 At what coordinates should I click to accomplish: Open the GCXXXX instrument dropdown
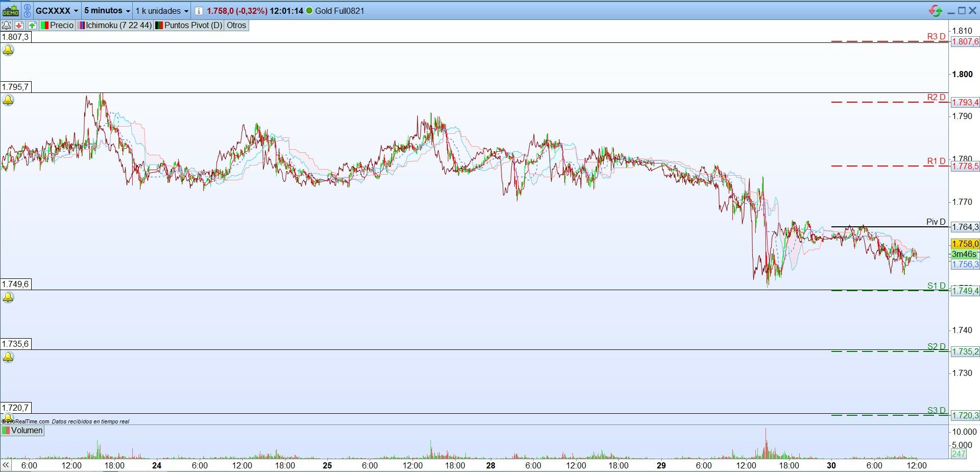57,11
